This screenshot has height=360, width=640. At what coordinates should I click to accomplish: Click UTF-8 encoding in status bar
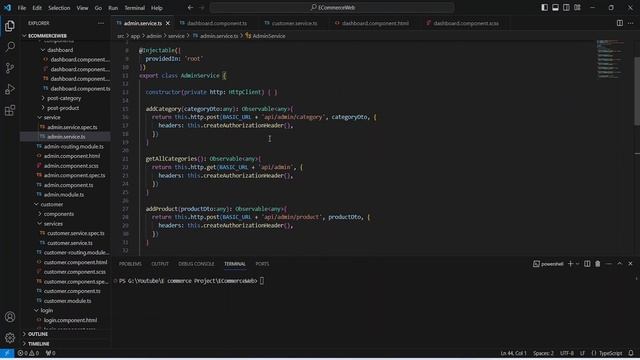click(x=567, y=353)
